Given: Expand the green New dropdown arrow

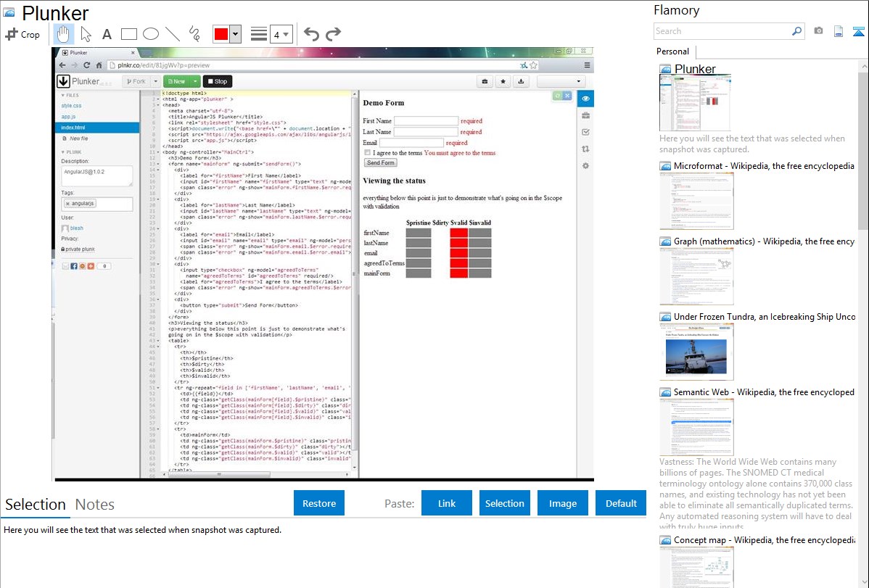Looking at the screenshot, I should coord(195,81).
